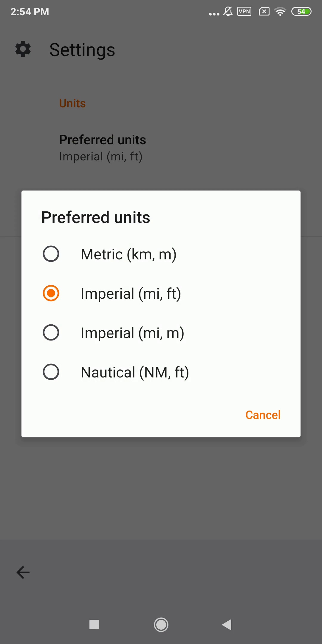Select the Nautical (NM, ft) radio button
The width and height of the screenshot is (322, 644).
[51, 372]
